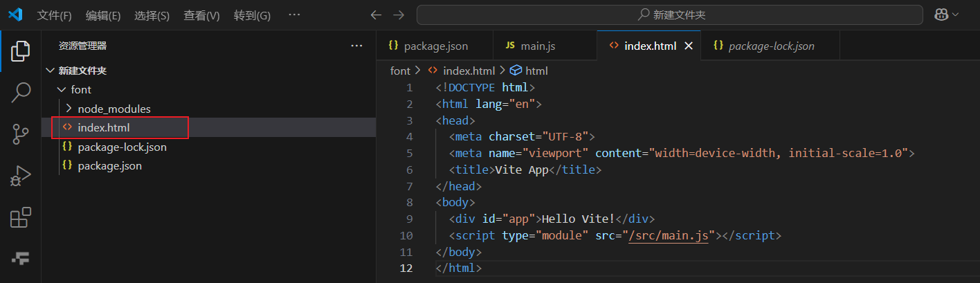This screenshot has height=283, width=980.
Task: Open the Explorer view in activity bar
Action: click(x=21, y=51)
